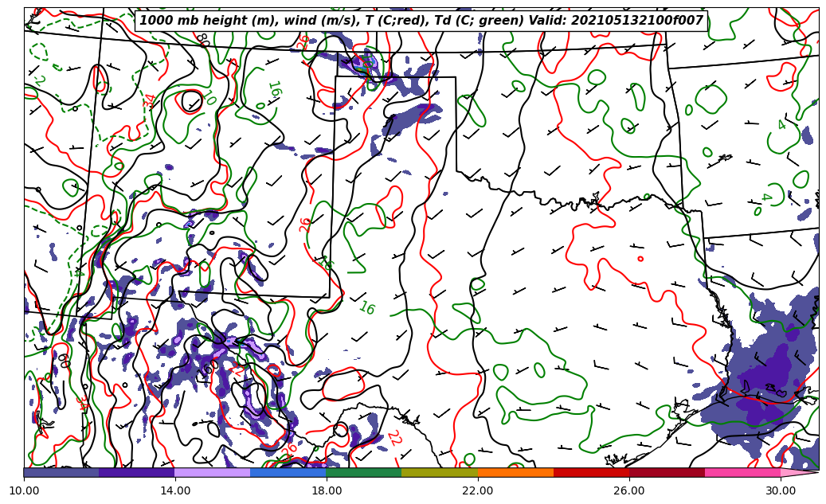Select the dark crimson 26–28 colorbar segment
The width and height of the screenshot is (826, 504).
(x=667, y=472)
